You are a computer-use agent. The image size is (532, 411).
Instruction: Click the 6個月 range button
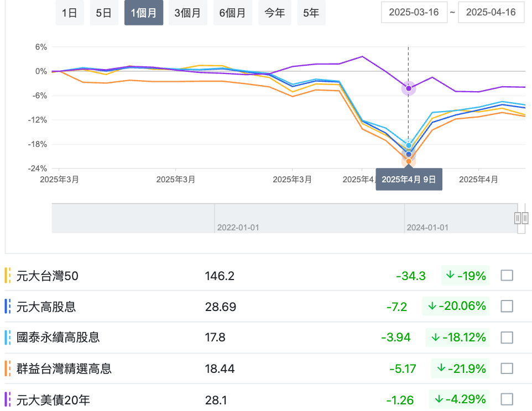pyautogui.click(x=232, y=13)
